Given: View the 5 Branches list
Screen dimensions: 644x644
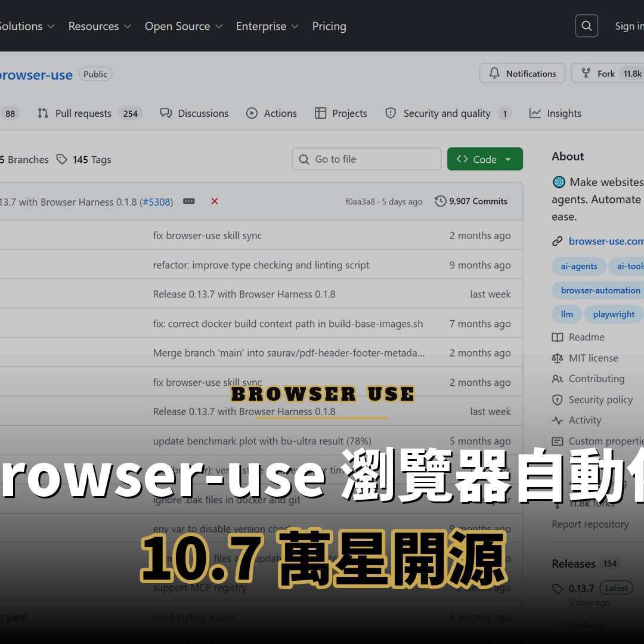Looking at the screenshot, I should click(24, 159).
